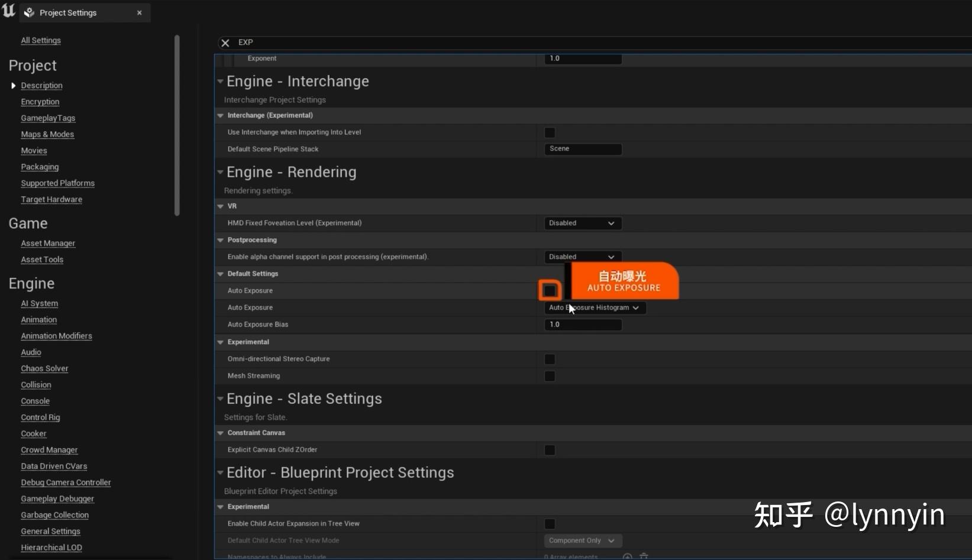The height and width of the screenshot is (560, 972).
Task: Open HMD Fixed Foveation Level dropdown
Action: (x=582, y=223)
